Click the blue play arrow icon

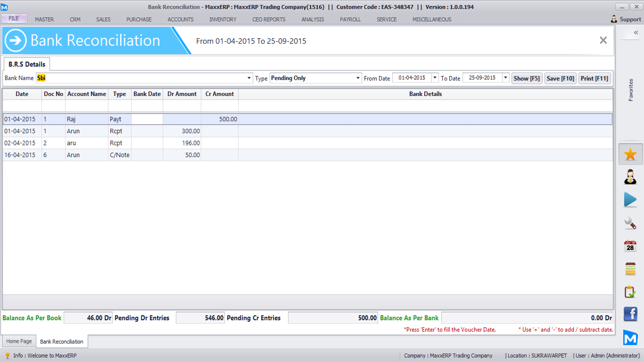click(630, 200)
